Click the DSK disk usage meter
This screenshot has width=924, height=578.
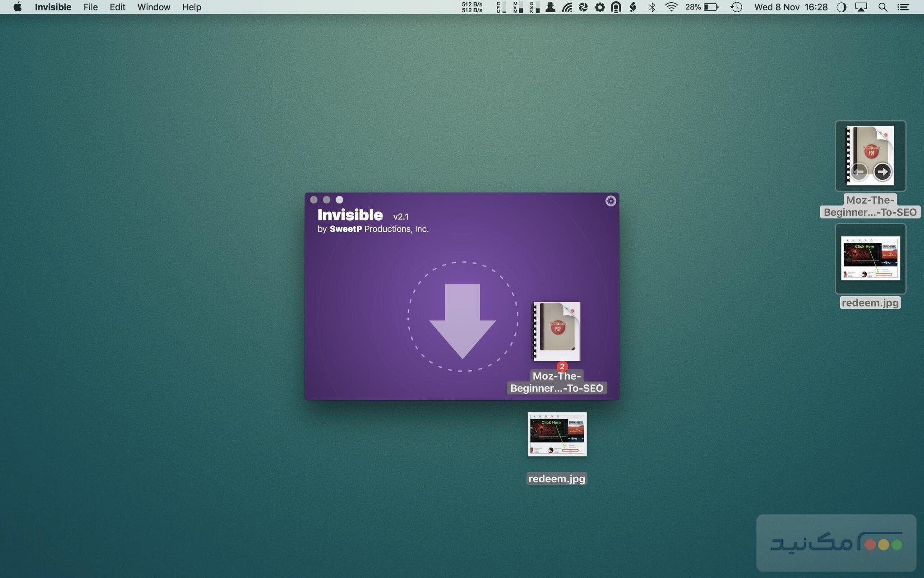pos(535,7)
